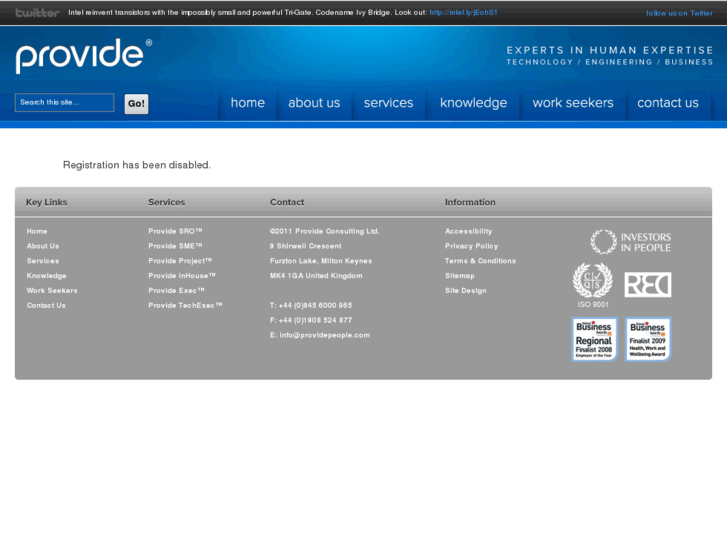Click the Registration has been disabled message
Viewport: 727px width, 545px height.
click(x=137, y=165)
